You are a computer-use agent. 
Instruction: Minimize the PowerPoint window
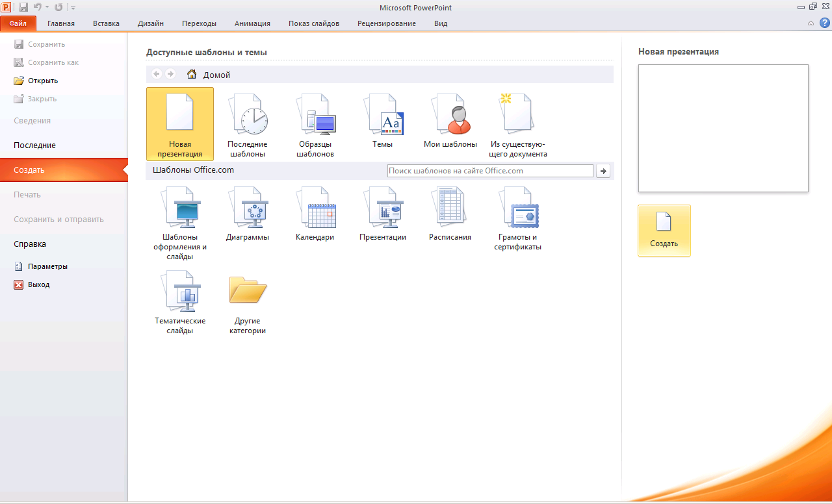(799, 6)
